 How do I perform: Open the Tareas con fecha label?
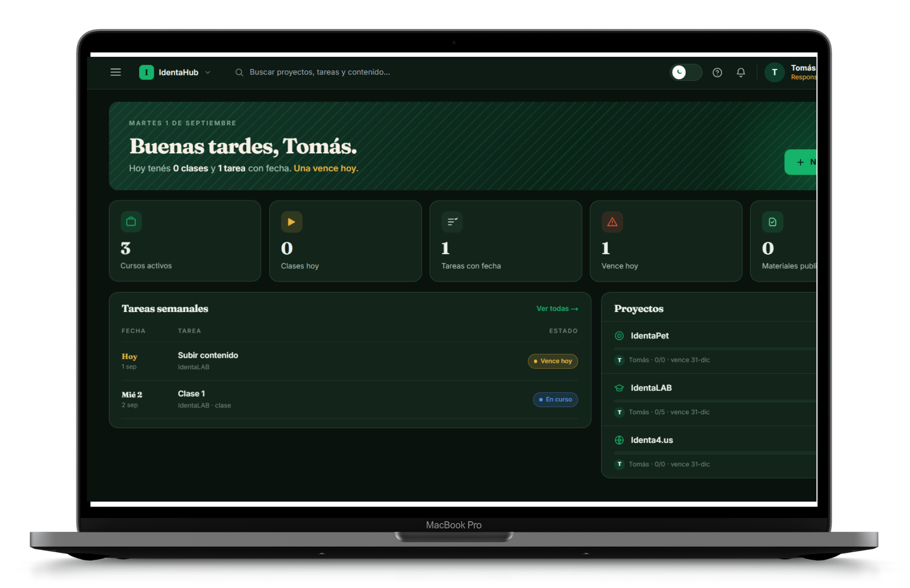471,266
